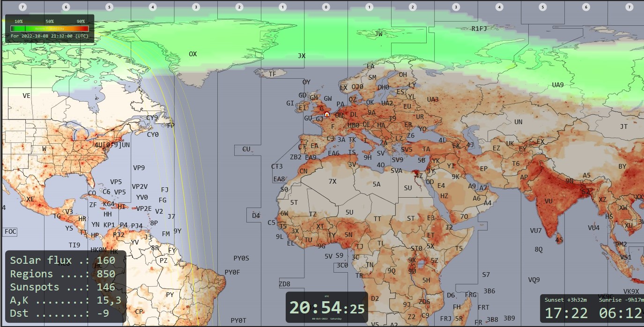Click timezone circle 4 above R1FJ label
Screen dimensions: 644x327
[500, 7]
